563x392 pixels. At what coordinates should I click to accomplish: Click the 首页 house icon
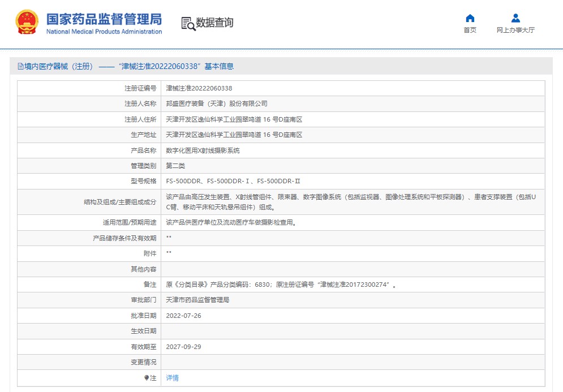[x=470, y=18]
